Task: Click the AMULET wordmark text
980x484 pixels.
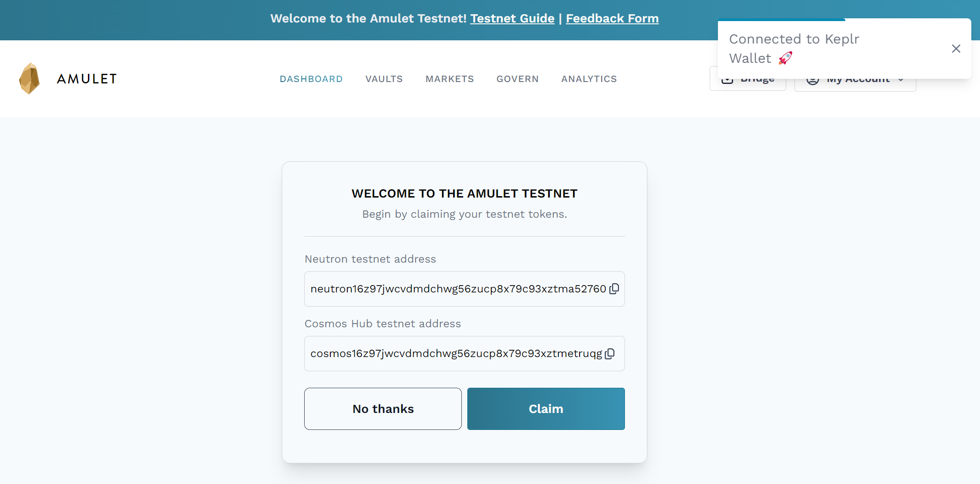Action: tap(87, 79)
